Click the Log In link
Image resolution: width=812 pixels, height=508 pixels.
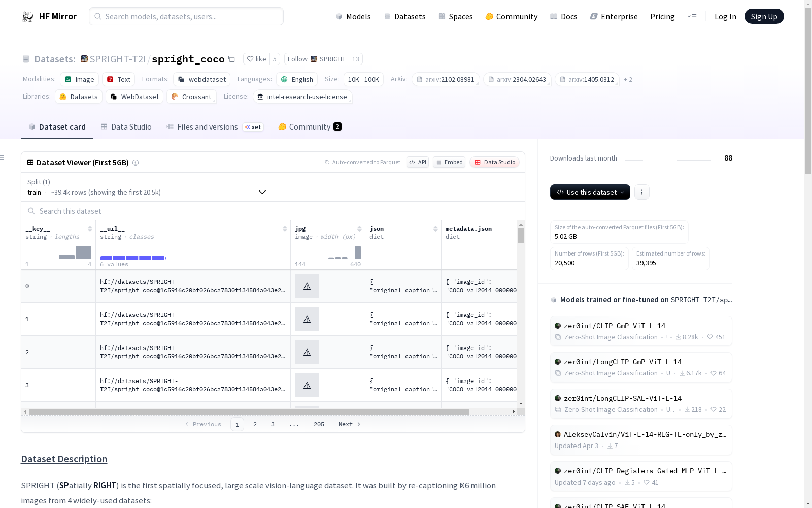725,16
